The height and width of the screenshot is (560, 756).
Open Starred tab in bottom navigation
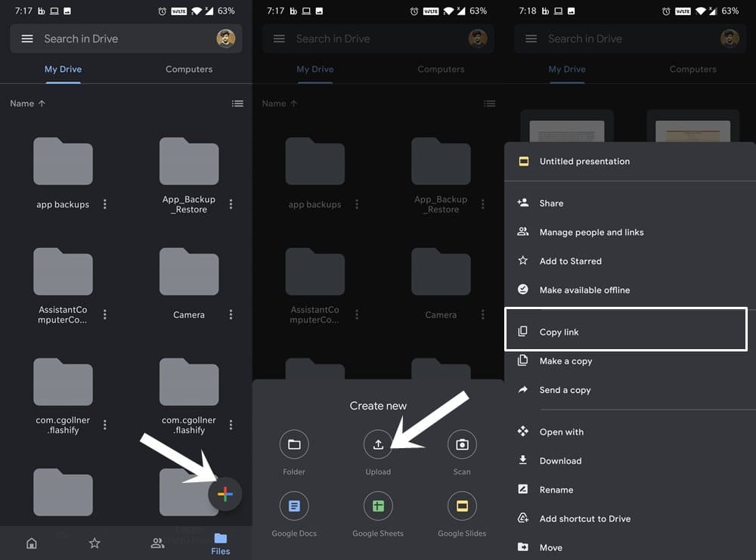click(94, 543)
